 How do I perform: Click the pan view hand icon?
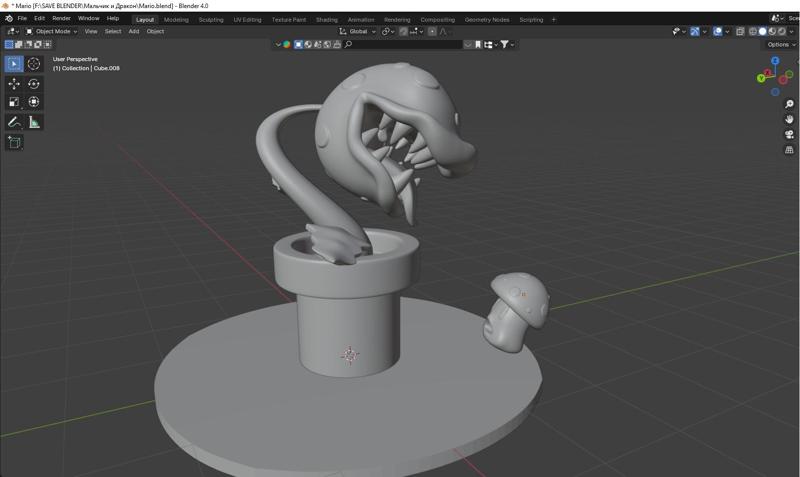pyautogui.click(x=789, y=119)
